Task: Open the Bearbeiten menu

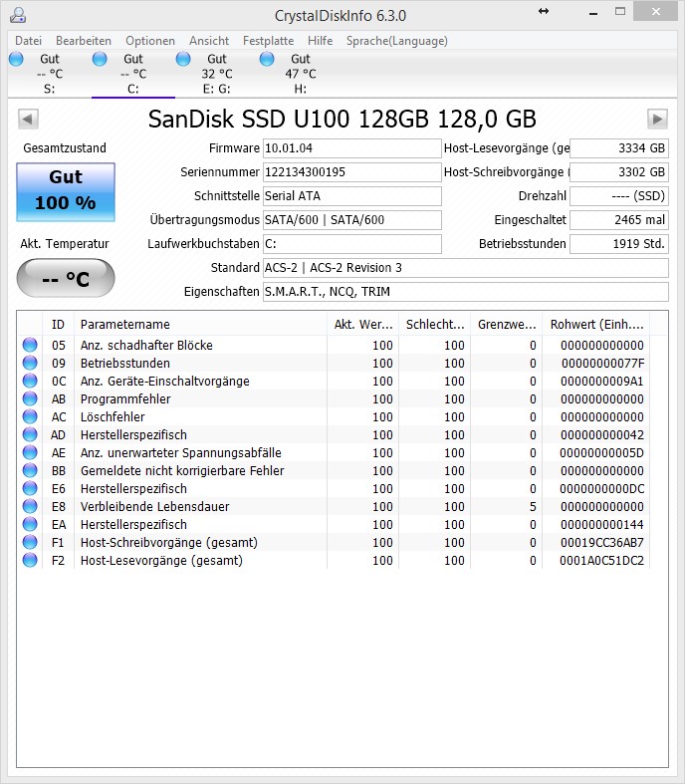Action: tap(84, 41)
